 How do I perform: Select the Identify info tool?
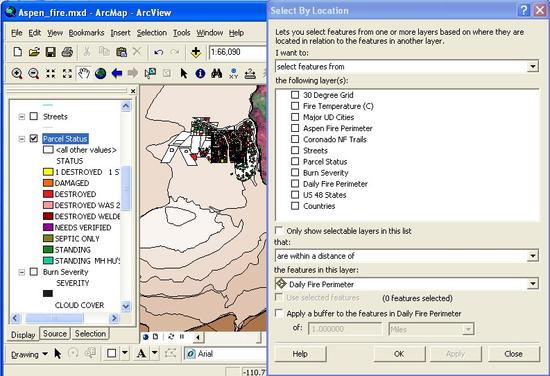200,73
